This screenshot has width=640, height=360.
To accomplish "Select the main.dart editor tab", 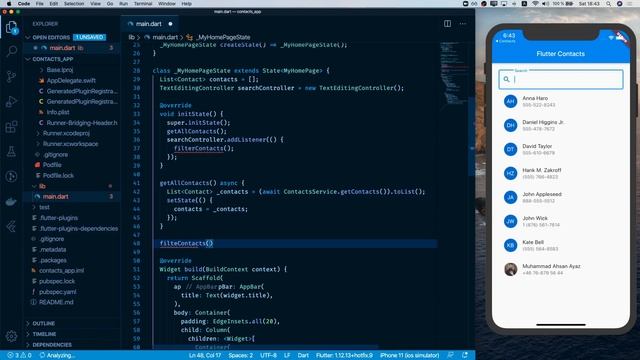I will (x=149, y=24).
